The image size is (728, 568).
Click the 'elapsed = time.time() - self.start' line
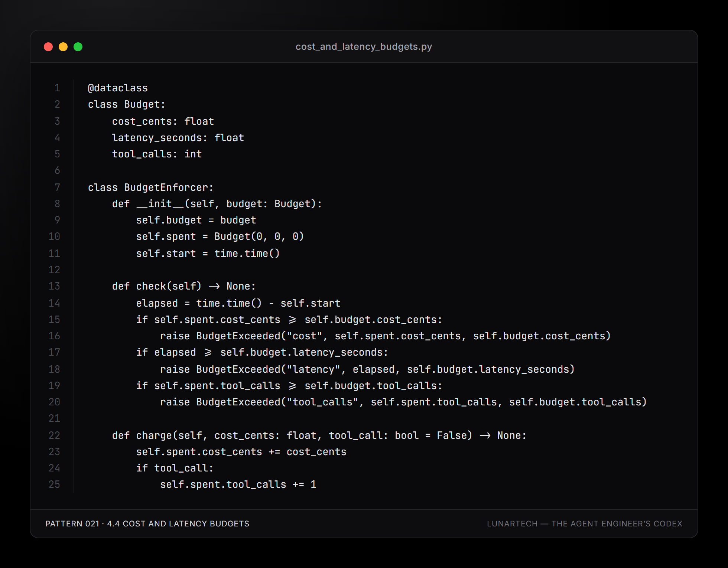[238, 303]
